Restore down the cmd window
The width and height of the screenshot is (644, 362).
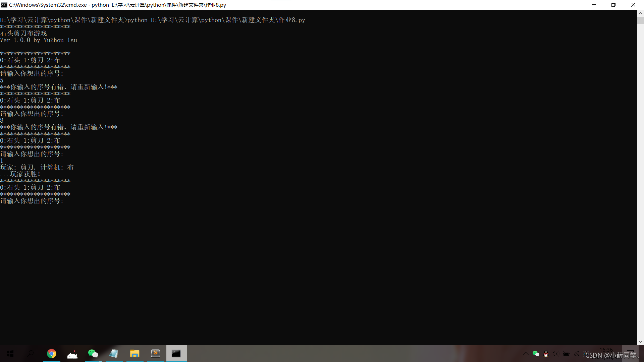click(x=613, y=5)
